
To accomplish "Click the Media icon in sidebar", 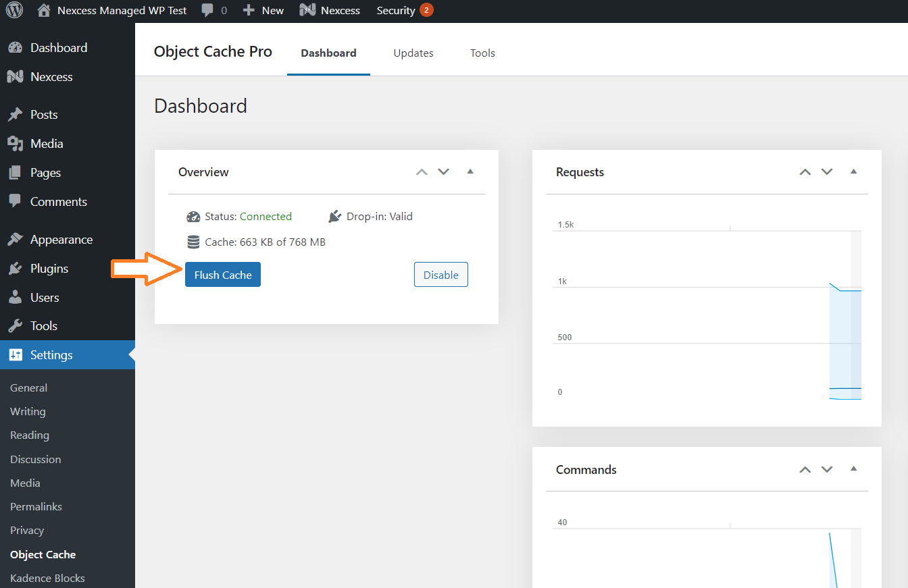I will pos(15,144).
